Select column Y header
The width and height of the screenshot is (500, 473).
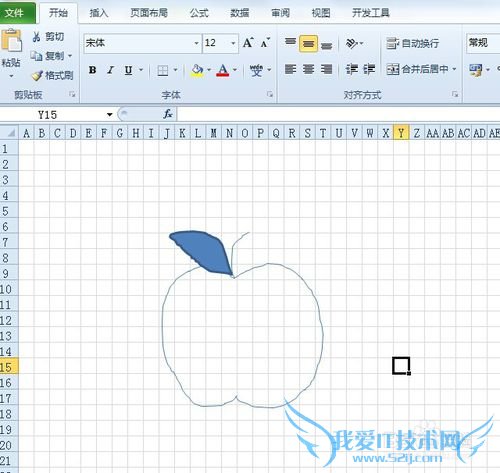[x=401, y=133]
